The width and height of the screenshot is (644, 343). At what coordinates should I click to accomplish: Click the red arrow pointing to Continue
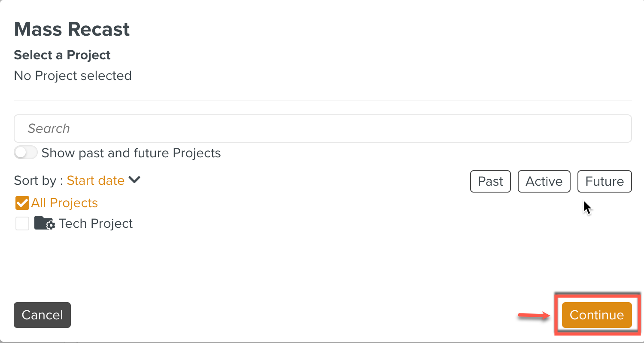click(x=534, y=316)
